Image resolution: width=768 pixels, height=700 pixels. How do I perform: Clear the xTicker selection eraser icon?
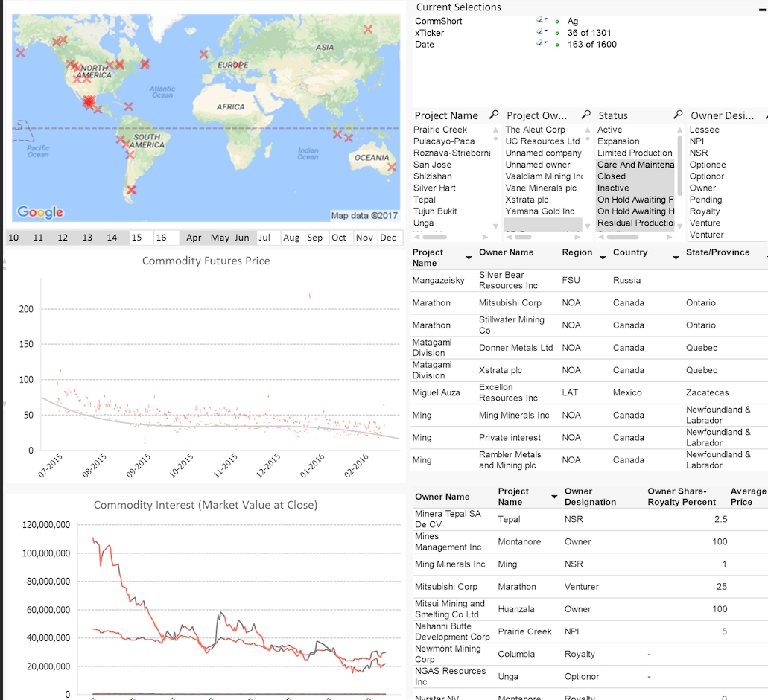click(542, 32)
